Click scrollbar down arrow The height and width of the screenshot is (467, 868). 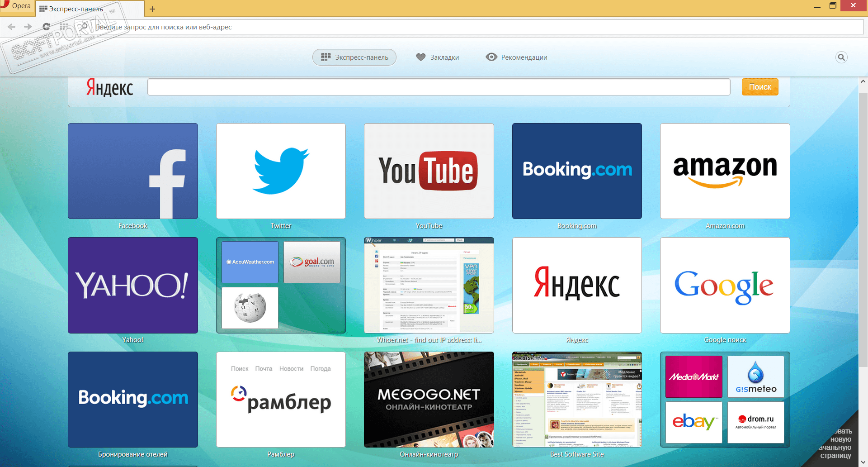tap(863, 462)
